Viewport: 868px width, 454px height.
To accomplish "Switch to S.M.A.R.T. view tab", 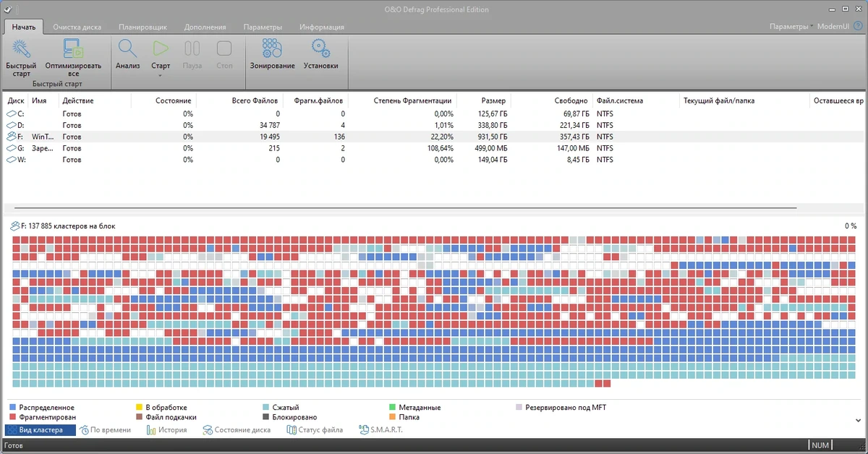I will (381, 430).
